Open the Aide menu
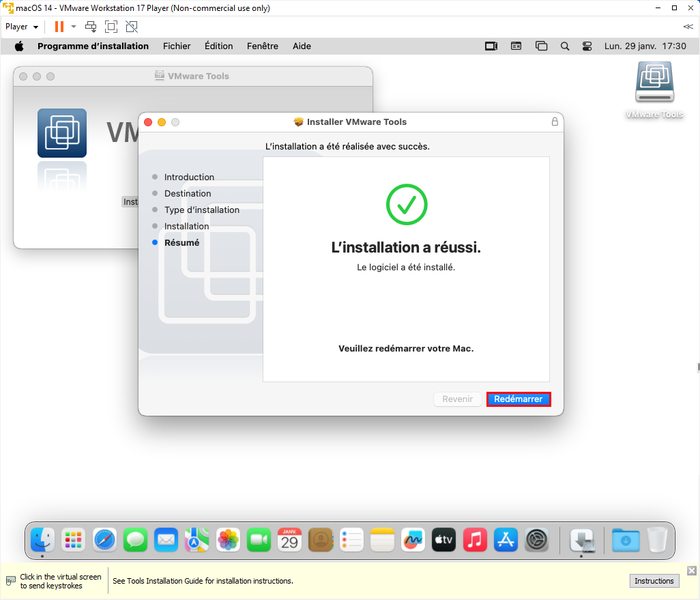Screen dimensions: 700x600 [302, 46]
